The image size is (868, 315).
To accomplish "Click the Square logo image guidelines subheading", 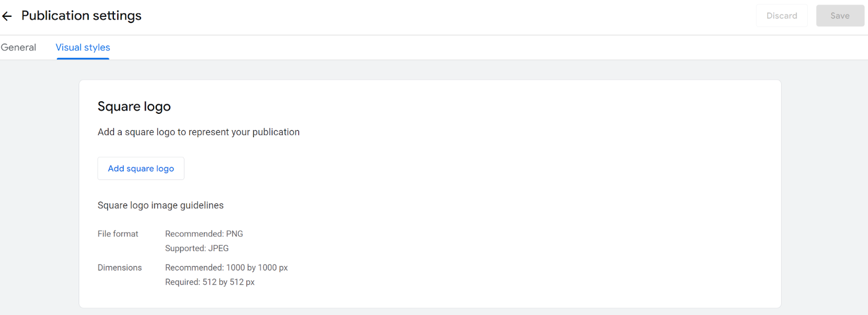I will [x=161, y=205].
